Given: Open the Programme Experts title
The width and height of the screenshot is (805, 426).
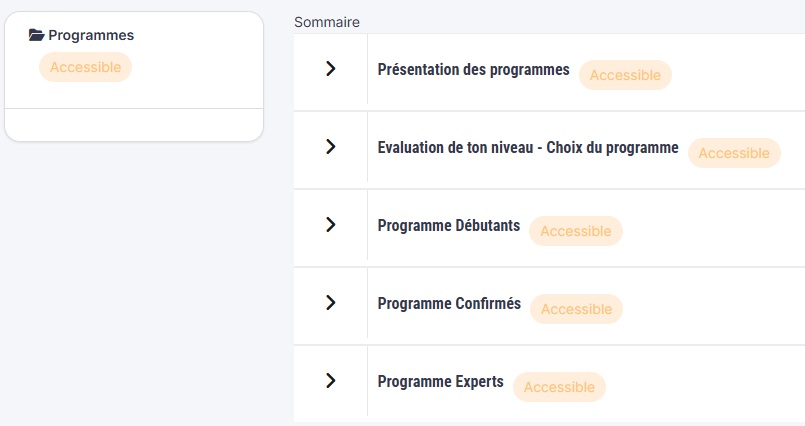Looking at the screenshot, I should click(x=440, y=382).
